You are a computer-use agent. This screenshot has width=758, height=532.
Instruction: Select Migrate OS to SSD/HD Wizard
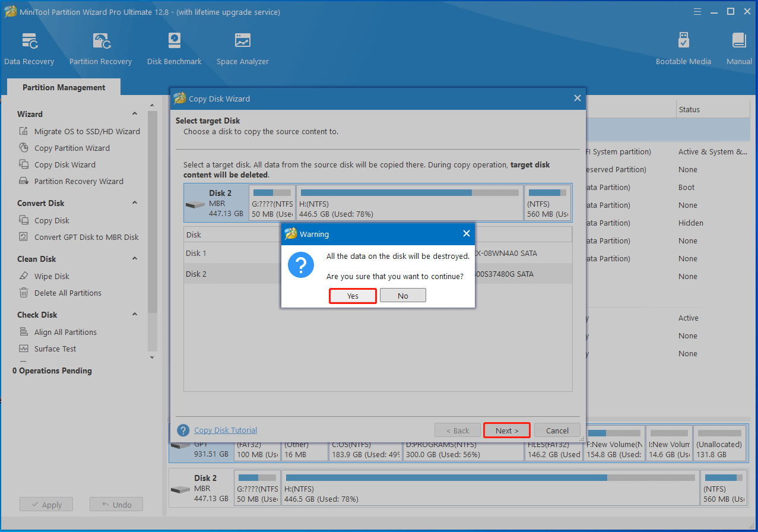tap(87, 132)
